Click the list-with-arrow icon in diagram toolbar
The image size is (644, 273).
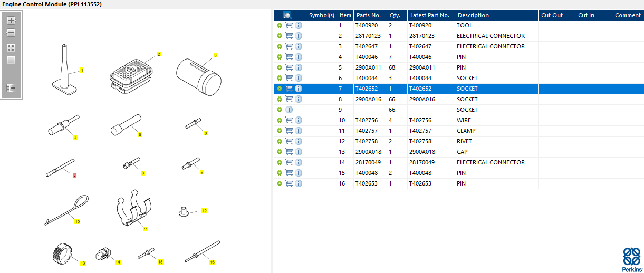pos(11,88)
